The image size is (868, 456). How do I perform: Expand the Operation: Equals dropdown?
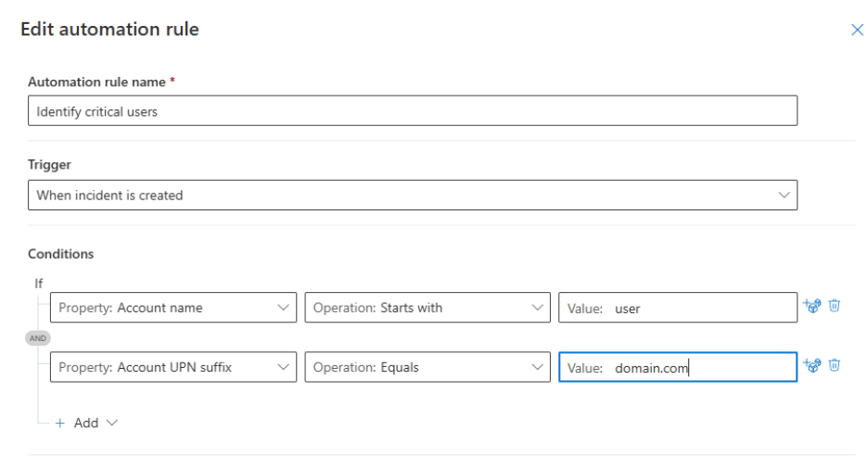click(x=428, y=367)
